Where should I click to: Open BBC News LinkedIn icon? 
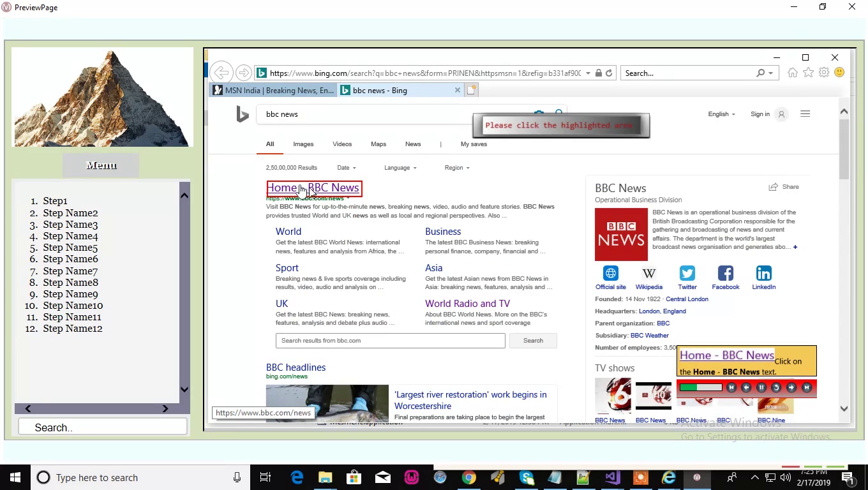click(764, 274)
